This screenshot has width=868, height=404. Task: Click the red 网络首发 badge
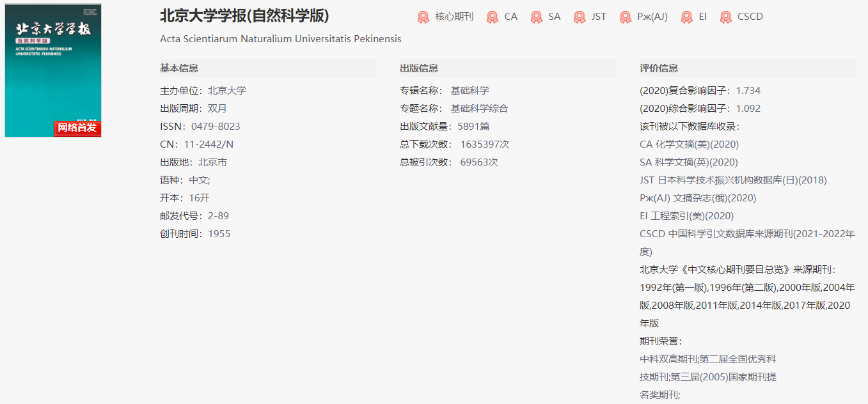pos(77,128)
